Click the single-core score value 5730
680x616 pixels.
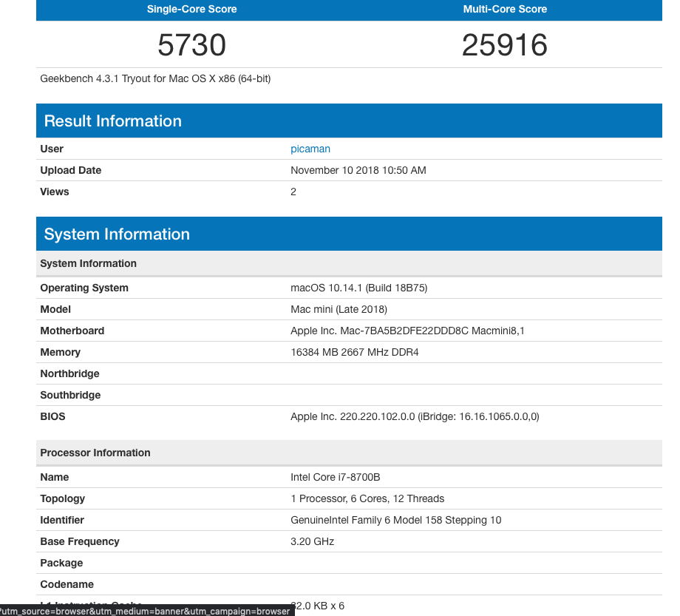click(191, 45)
